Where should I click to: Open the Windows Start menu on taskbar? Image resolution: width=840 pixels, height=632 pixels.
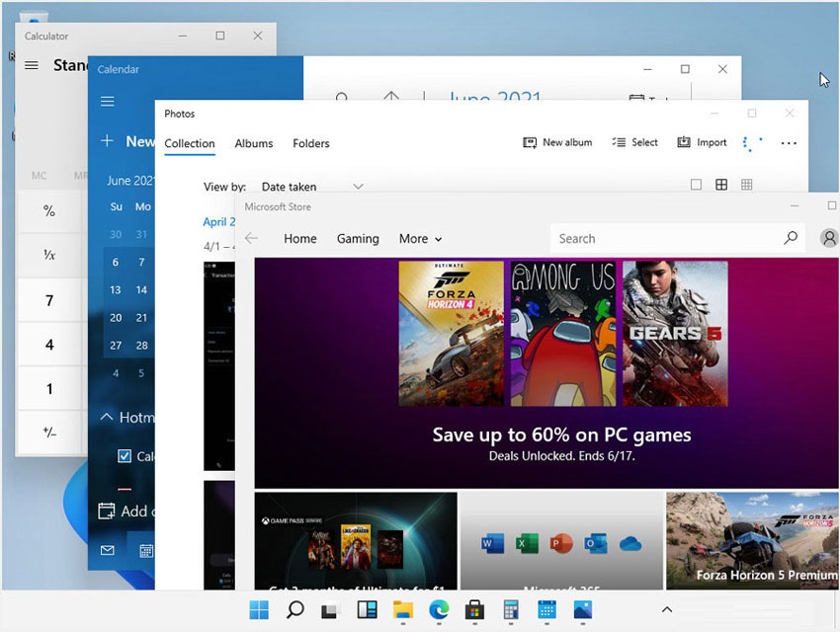(259, 609)
